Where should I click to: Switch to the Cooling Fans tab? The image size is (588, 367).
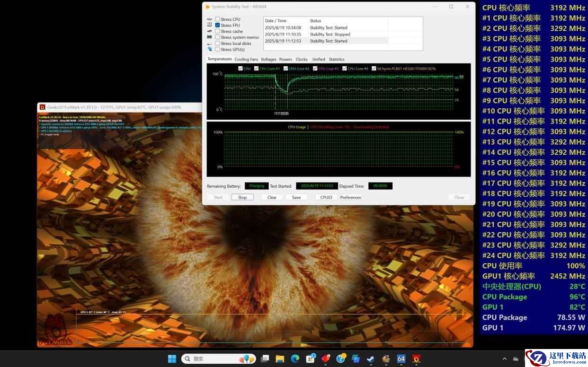click(246, 60)
